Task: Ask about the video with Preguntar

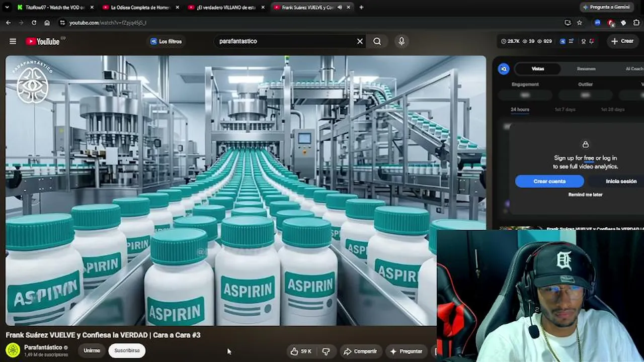Action: point(406,351)
